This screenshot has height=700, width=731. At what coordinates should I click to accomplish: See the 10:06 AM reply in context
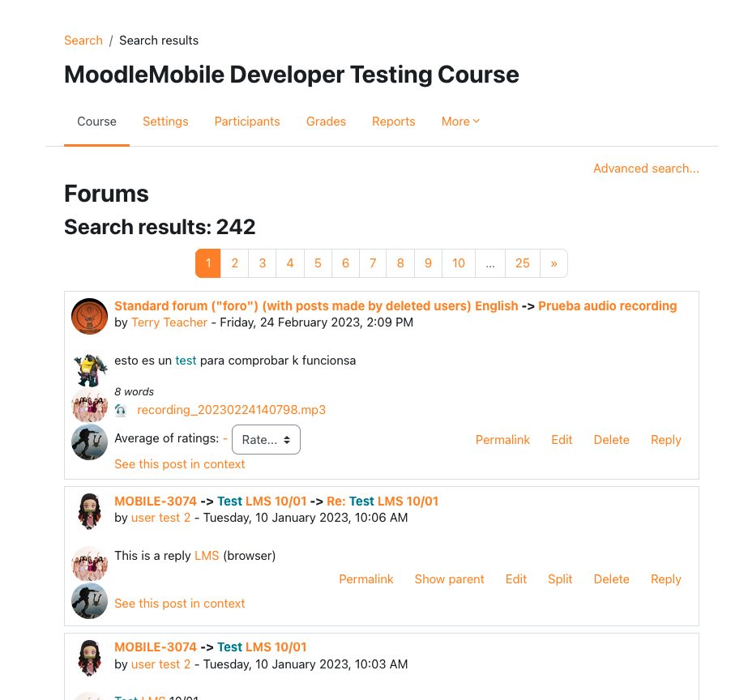point(179,604)
